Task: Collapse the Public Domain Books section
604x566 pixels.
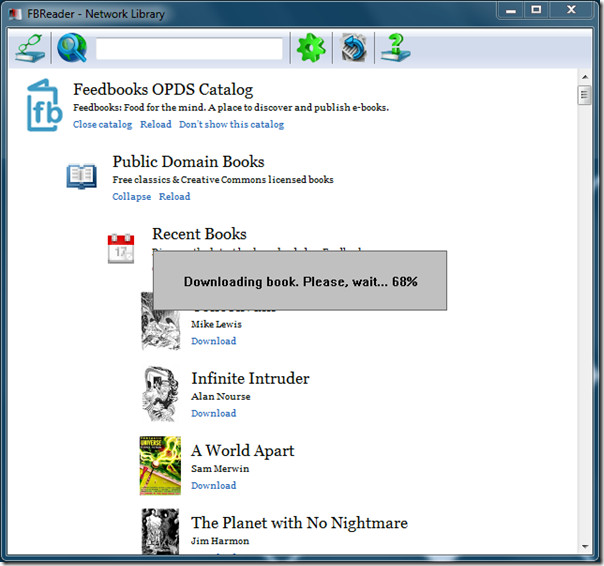Action: point(132,197)
